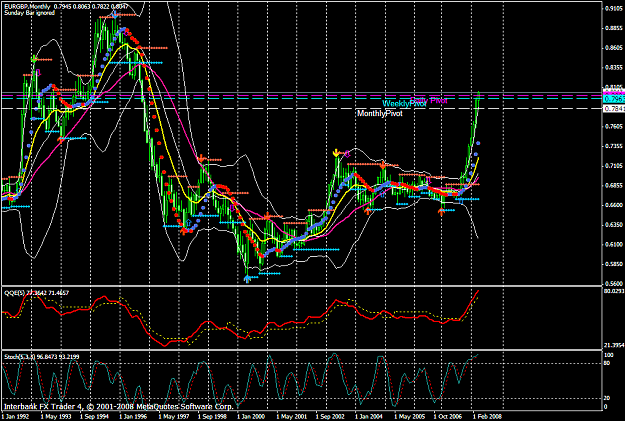Click the 0.9105 price scale value
This screenshot has width=625, height=421.
614,8
